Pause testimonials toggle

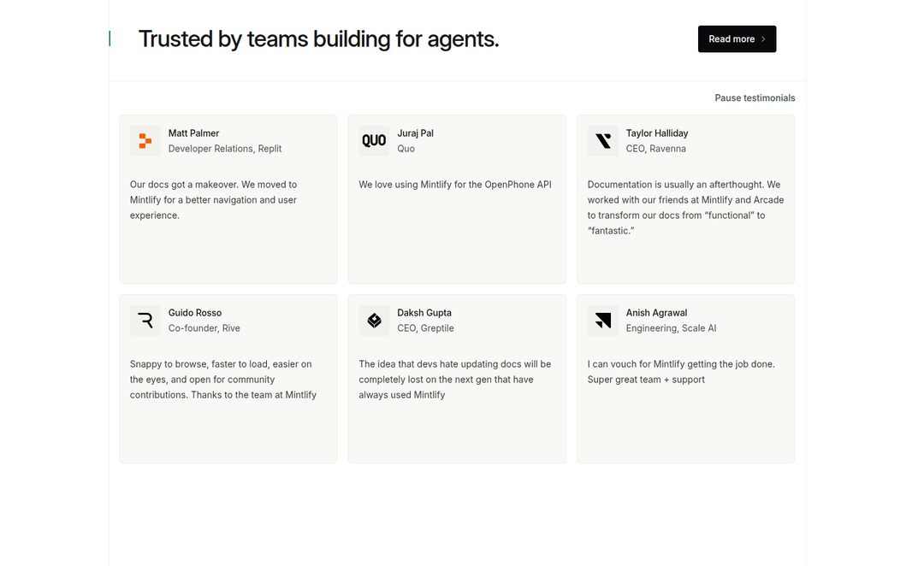pos(755,97)
